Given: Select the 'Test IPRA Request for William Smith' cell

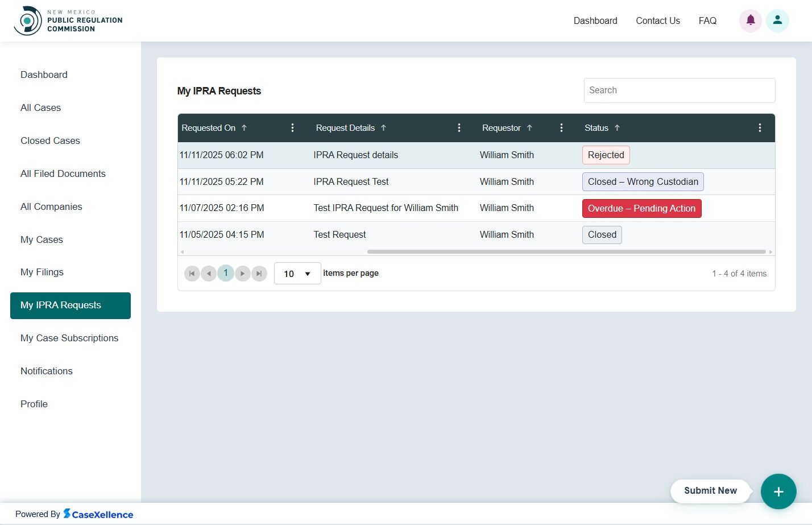Looking at the screenshot, I should tap(386, 208).
